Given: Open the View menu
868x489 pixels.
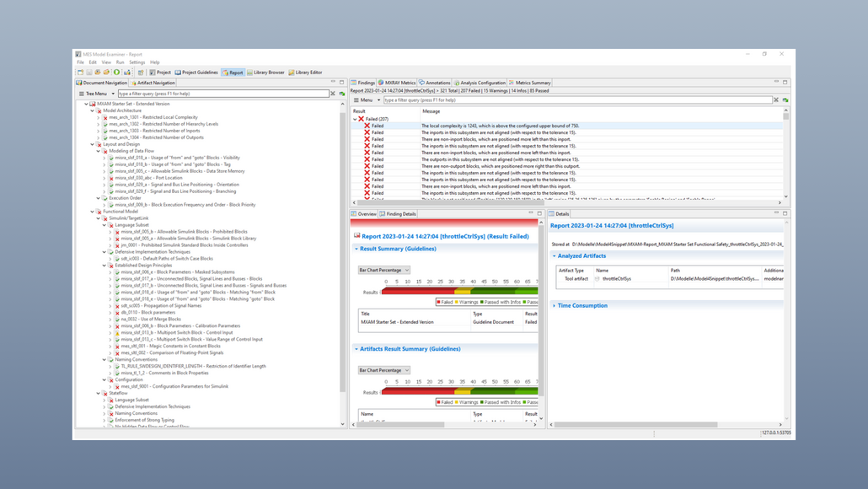Looking at the screenshot, I should [105, 62].
